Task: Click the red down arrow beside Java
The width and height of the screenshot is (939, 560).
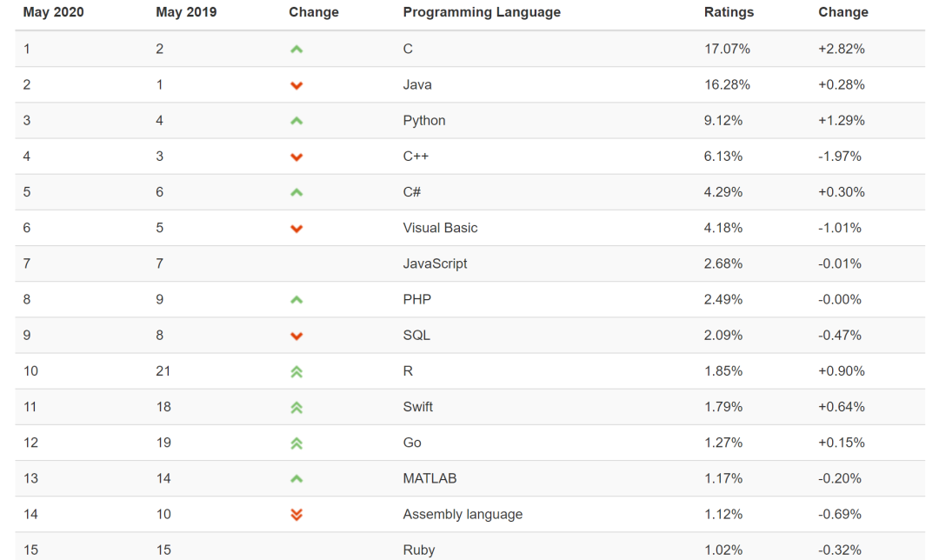Action: [296, 85]
